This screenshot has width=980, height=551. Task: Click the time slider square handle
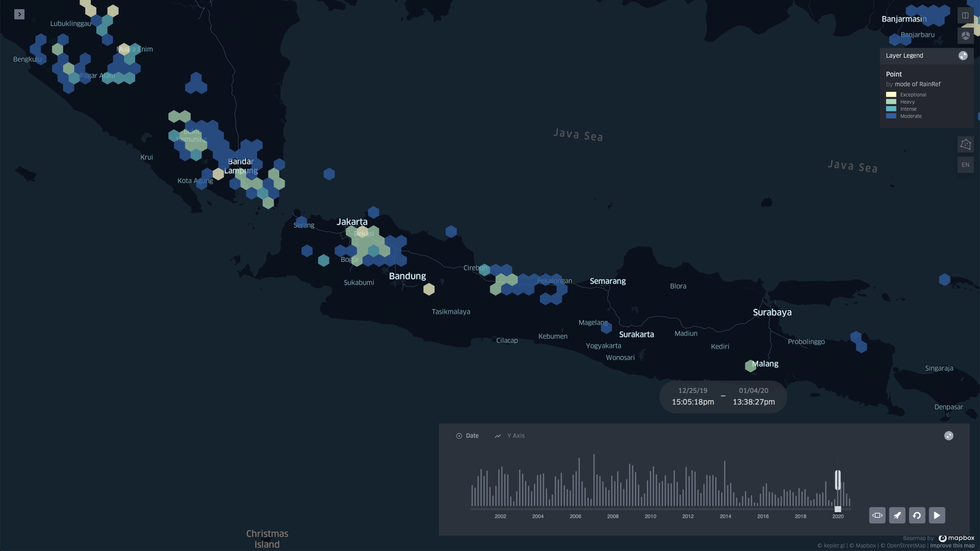pyautogui.click(x=838, y=509)
